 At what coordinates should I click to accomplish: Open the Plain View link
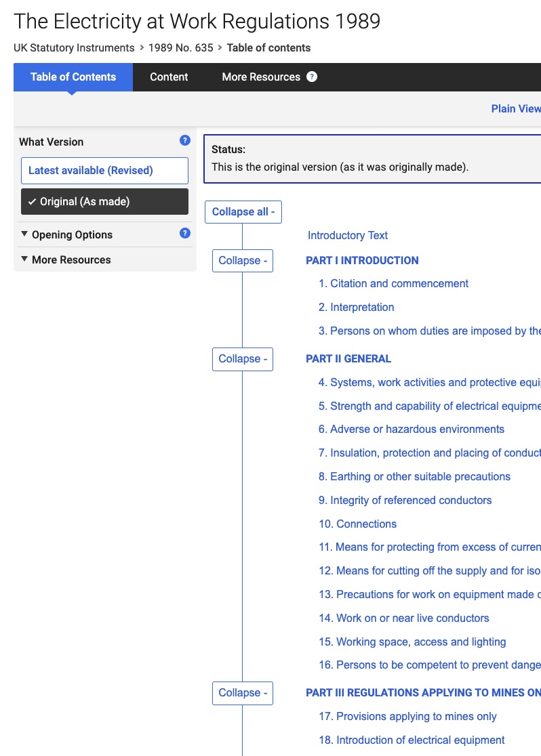[516, 109]
